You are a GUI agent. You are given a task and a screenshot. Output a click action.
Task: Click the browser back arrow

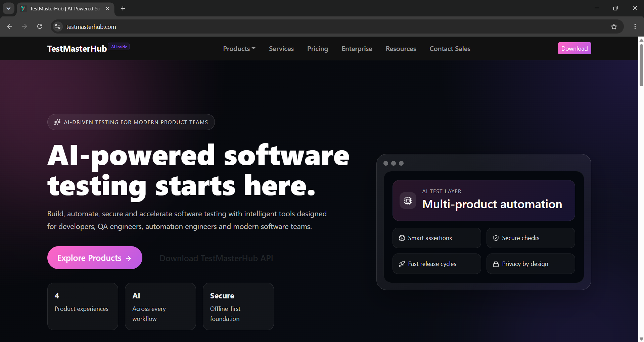9,26
